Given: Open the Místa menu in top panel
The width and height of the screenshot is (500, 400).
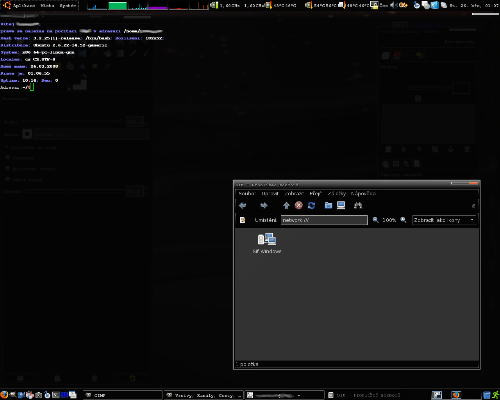Looking at the screenshot, I should pos(47,5).
